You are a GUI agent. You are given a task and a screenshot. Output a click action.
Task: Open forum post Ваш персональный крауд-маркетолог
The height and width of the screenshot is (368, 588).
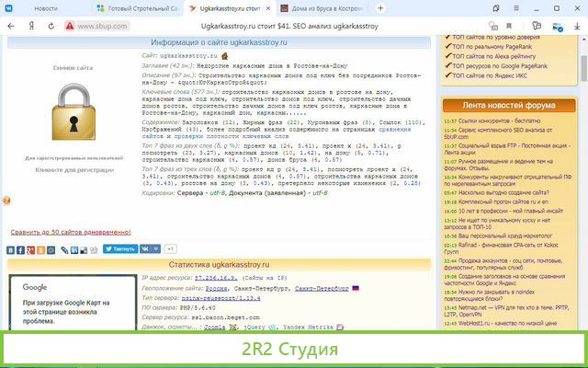tap(505, 236)
